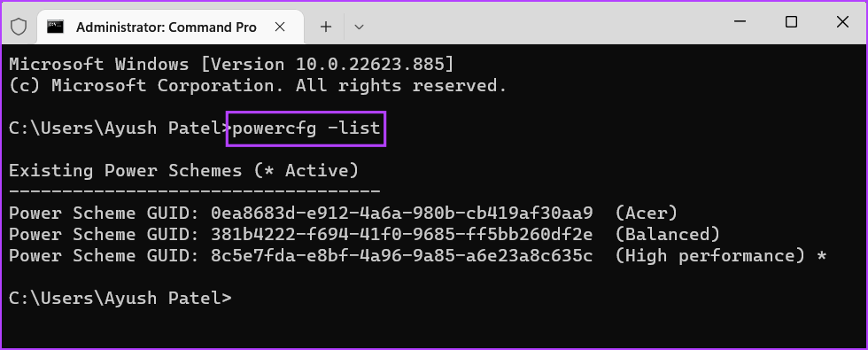Click the (Acer) scheme label

(x=646, y=214)
